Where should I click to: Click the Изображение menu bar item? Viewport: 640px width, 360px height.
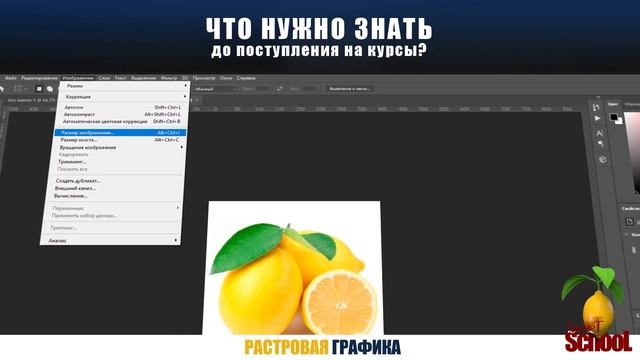[78, 78]
